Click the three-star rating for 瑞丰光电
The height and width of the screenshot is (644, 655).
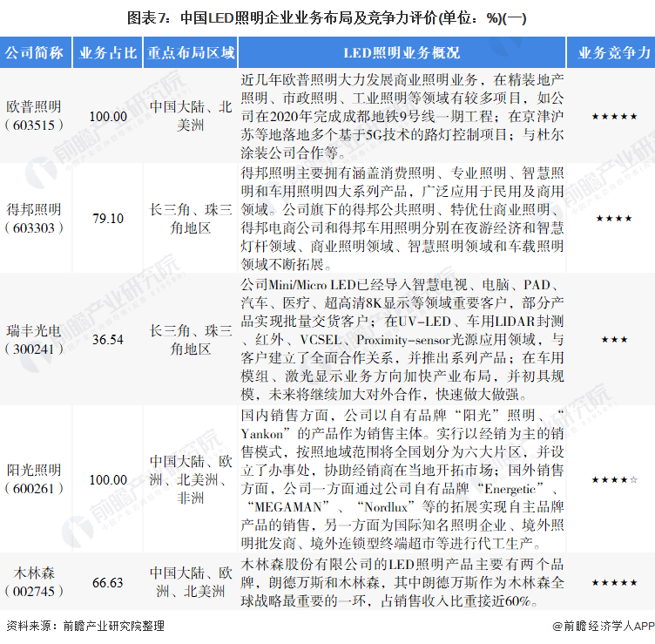[614, 340]
